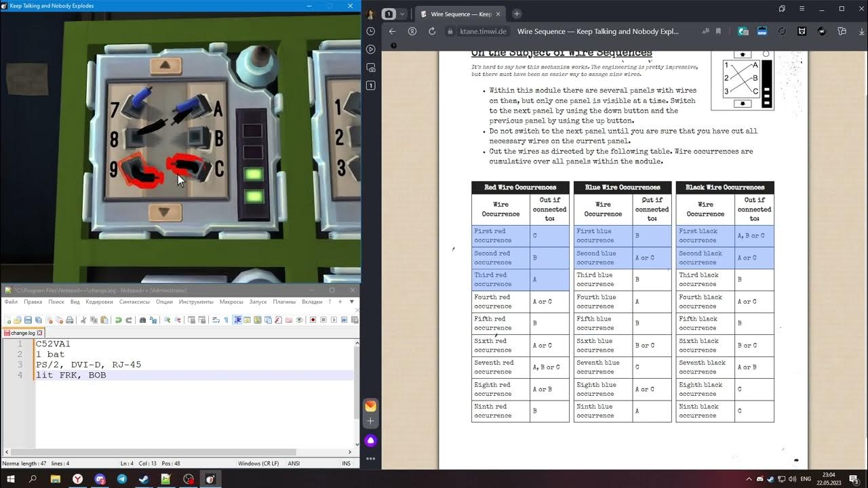Click the Stop Recording macro icon
The image size is (868, 488).
coord(323,320)
